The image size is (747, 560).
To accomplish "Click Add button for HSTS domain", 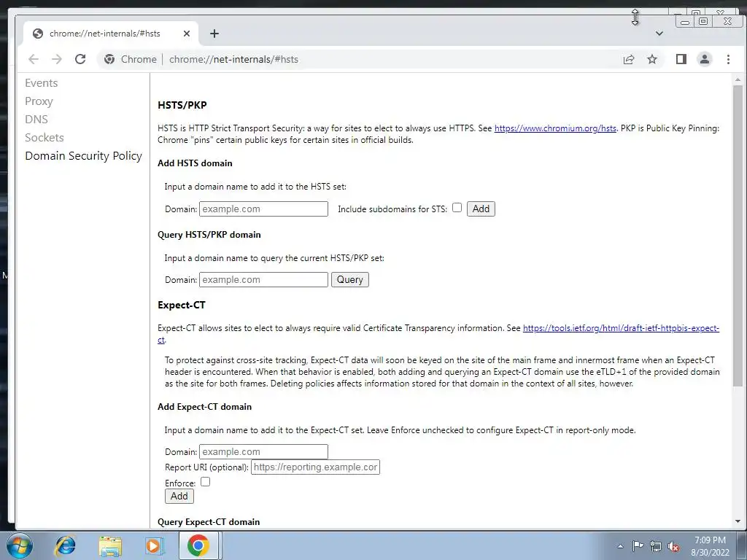I will pyautogui.click(x=481, y=209).
